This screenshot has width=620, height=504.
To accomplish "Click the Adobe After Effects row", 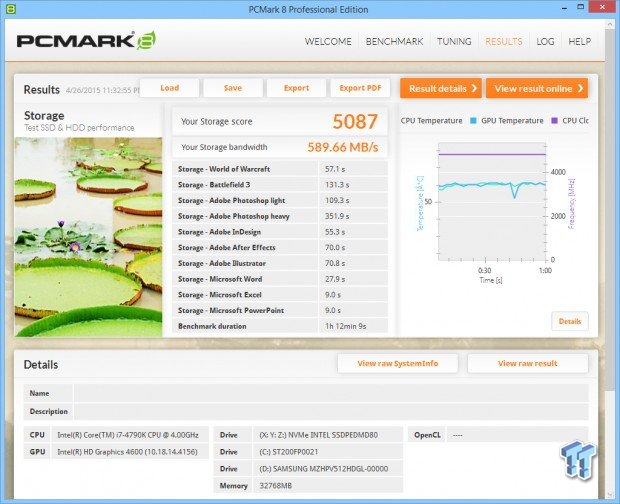I will [x=280, y=247].
